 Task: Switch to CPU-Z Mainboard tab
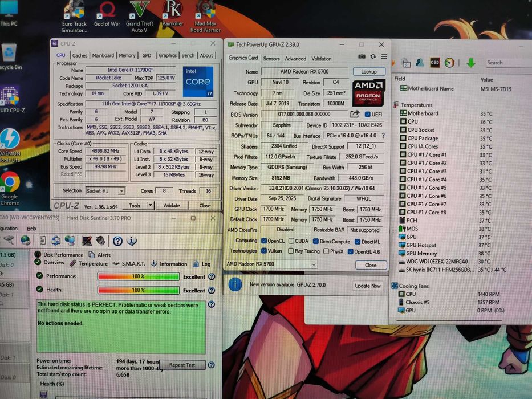103,55
